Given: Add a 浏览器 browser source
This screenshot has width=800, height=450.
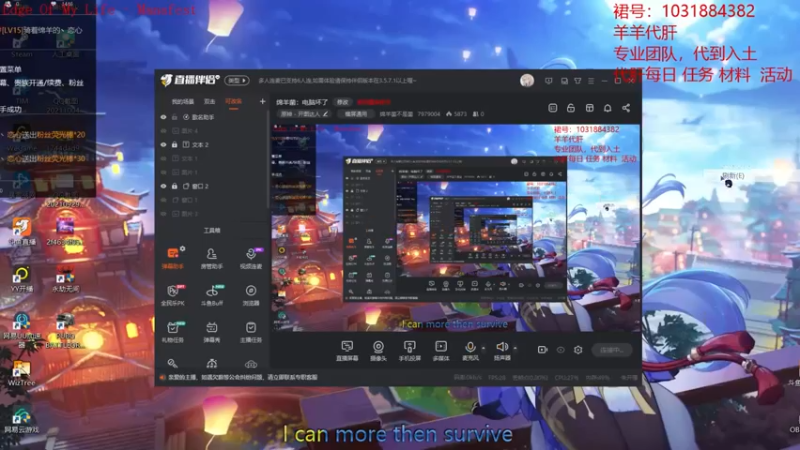Looking at the screenshot, I should pyautogui.click(x=251, y=295).
